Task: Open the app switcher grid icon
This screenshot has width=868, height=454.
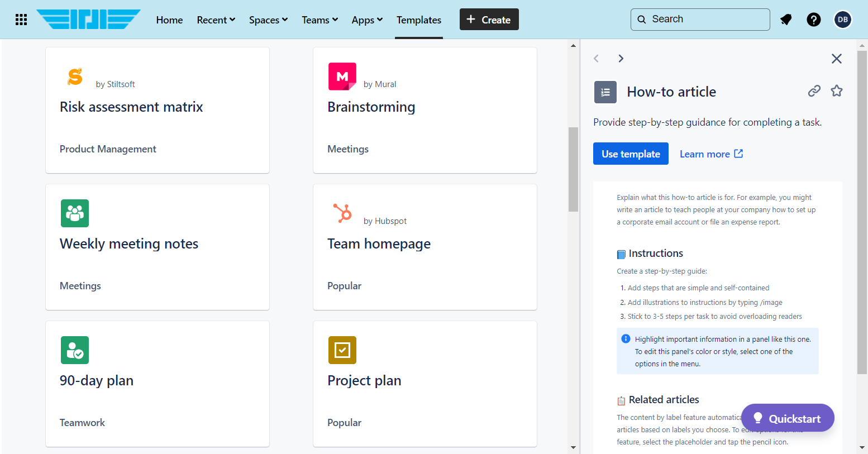Action: tap(21, 20)
